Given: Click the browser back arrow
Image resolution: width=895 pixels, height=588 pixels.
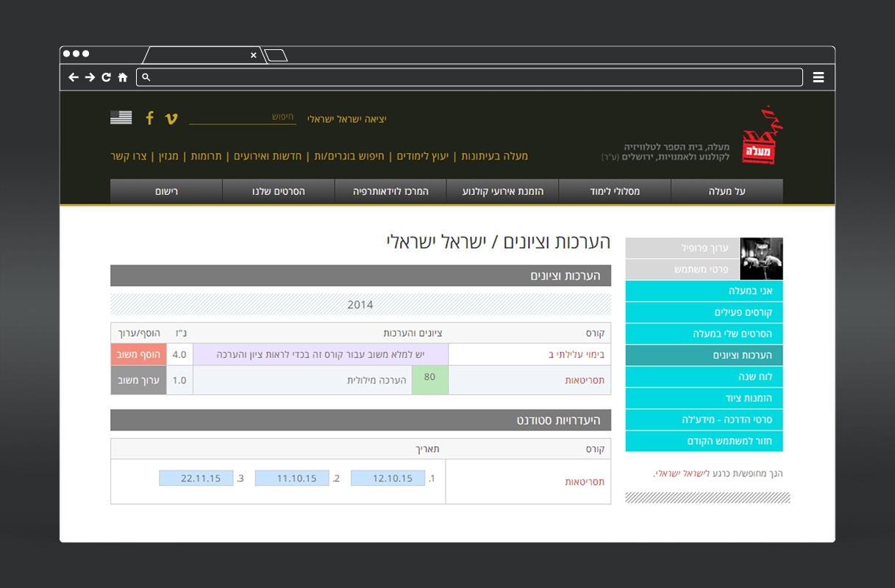Looking at the screenshot, I should click(x=74, y=77).
